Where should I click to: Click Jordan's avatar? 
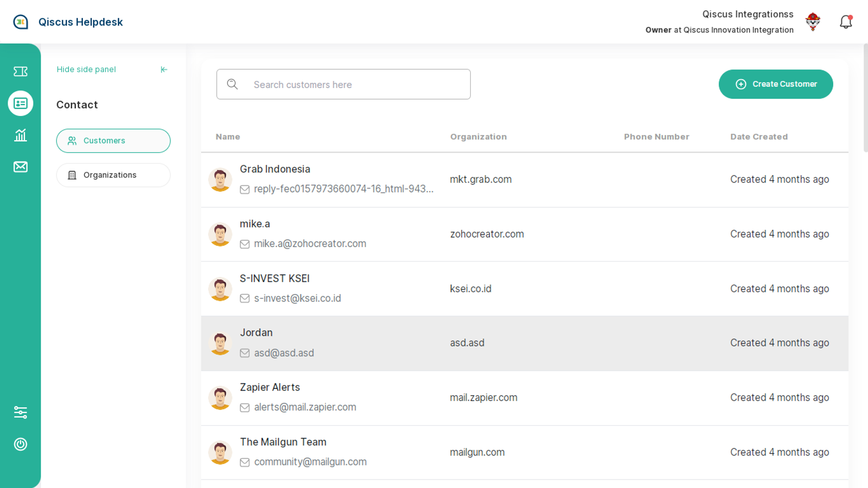[x=220, y=343]
